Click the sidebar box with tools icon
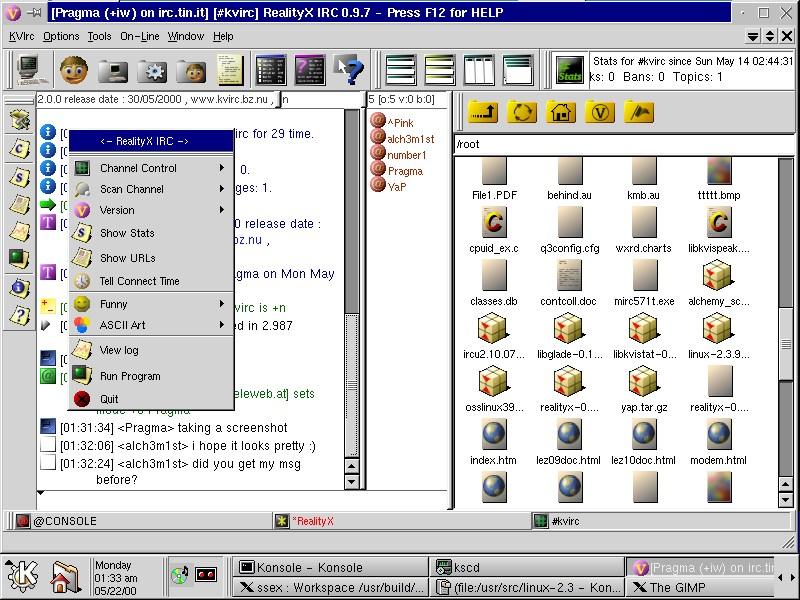 [19, 120]
